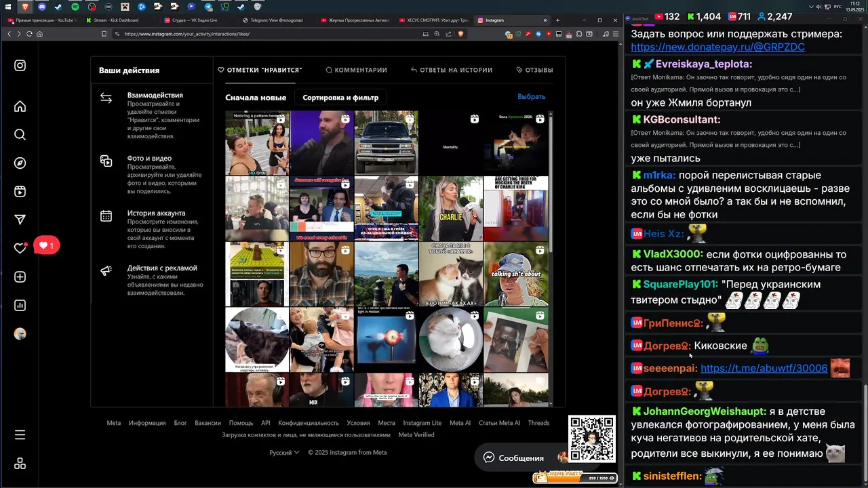868x488 pixels.
Task: Go to the Instagram Home feed icon
Action: point(20,106)
